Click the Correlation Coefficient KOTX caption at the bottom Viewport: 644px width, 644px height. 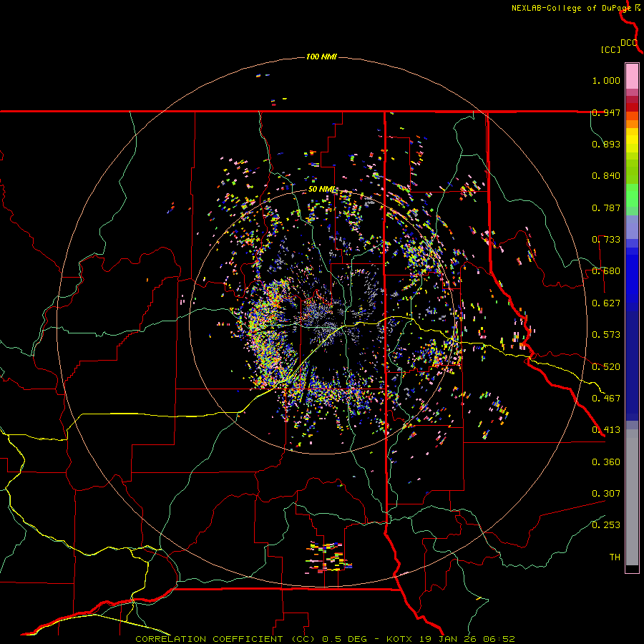325,639
